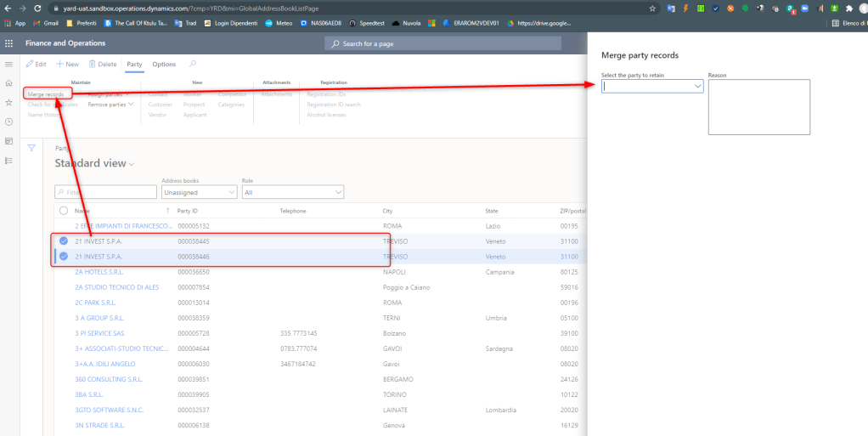This screenshot has width=868, height=436.
Task: Click the Telephone column header
Action: pos(293,211)
